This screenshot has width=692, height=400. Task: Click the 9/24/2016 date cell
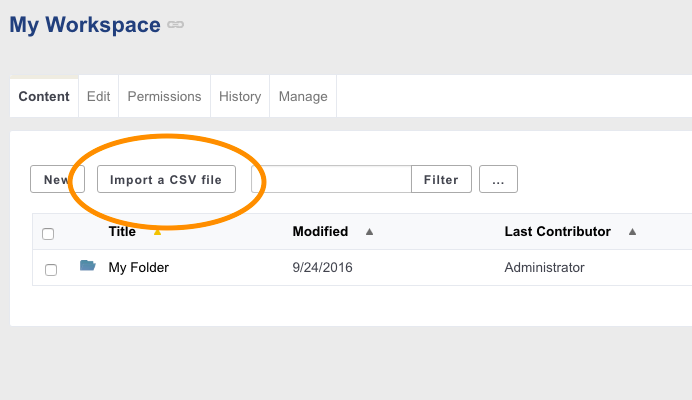point(323,268)
